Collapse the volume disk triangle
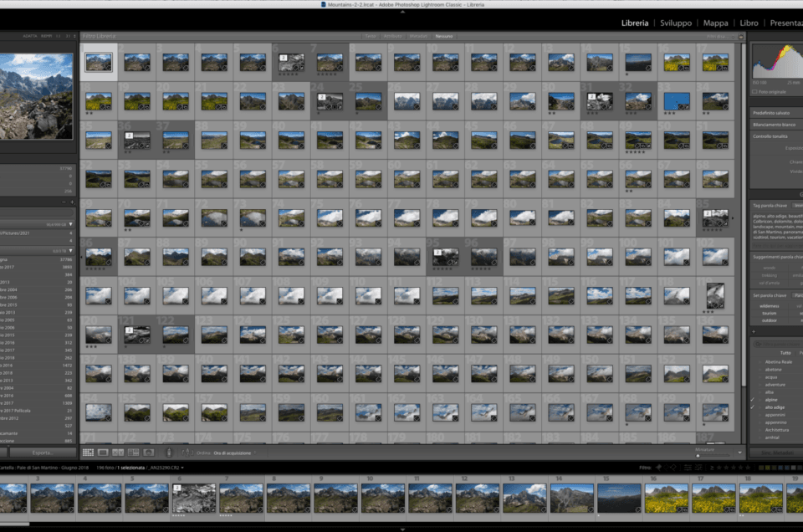The image size is (803, 532). 70,224
